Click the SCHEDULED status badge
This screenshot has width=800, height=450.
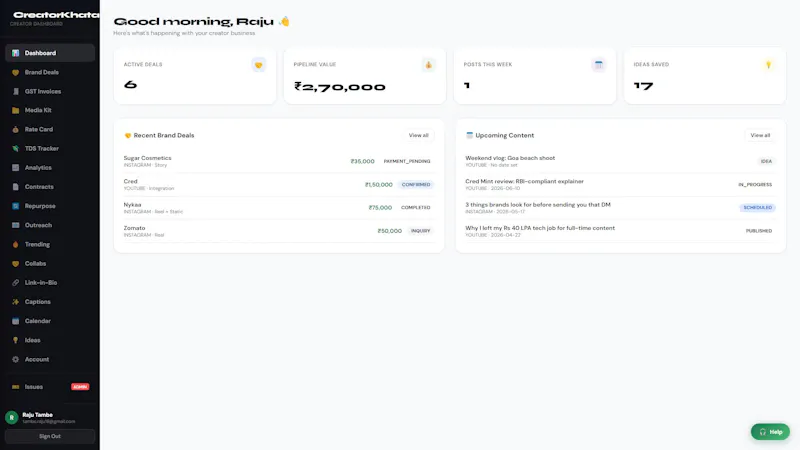(758, 208)
